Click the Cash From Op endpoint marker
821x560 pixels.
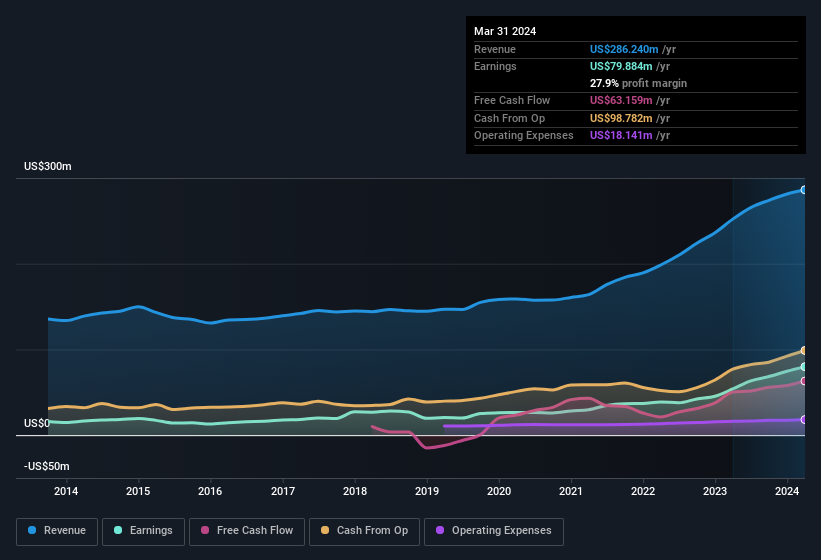[804, 351]
